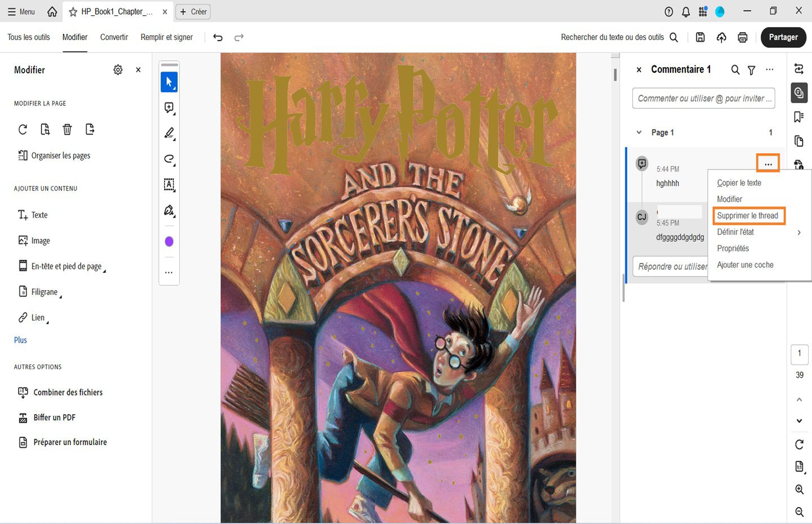Image resolution: width=812 pixels, height=524 pixels.
Task: Open Préparer un formulaire tool
Action: pyautogui.click(x=63, y=442)
